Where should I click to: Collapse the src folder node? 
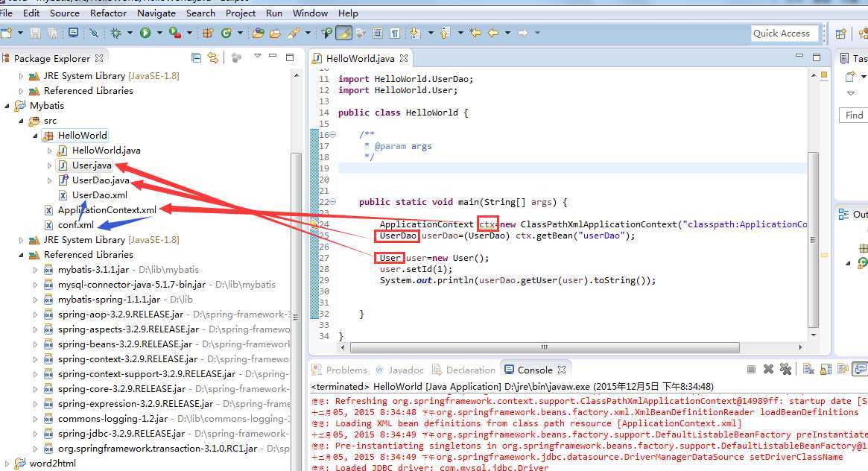pos(21,121)
